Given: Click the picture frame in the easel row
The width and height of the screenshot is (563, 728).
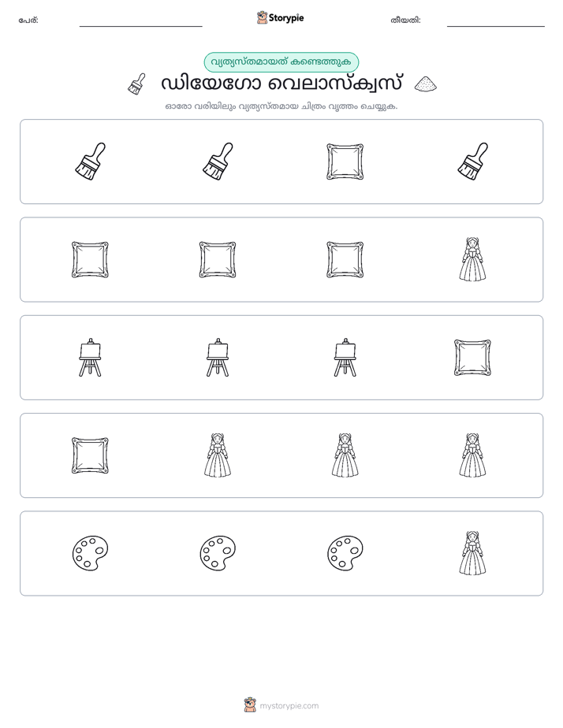Looking at the screenshot, I should click(x=472, y=358).
